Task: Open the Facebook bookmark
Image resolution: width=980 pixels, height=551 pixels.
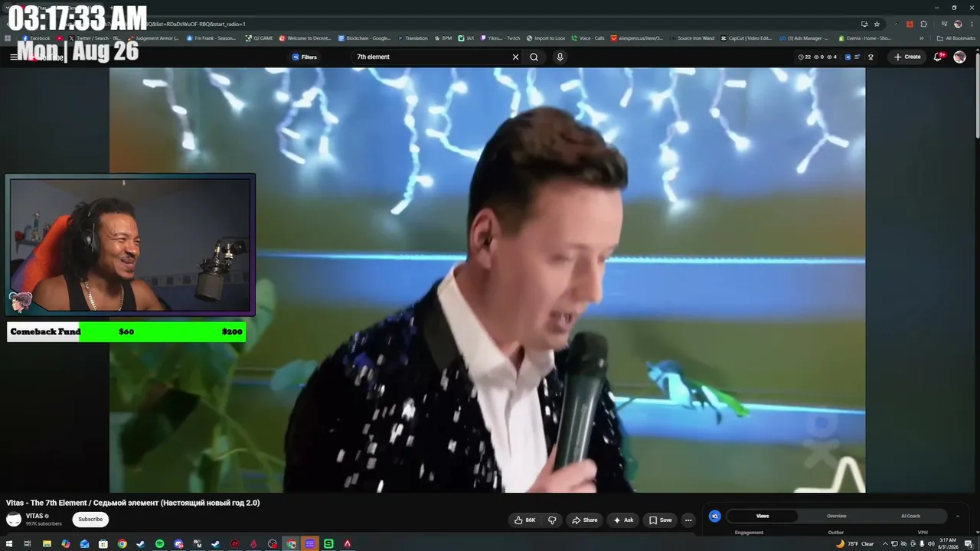Action: tap(36, 38)
